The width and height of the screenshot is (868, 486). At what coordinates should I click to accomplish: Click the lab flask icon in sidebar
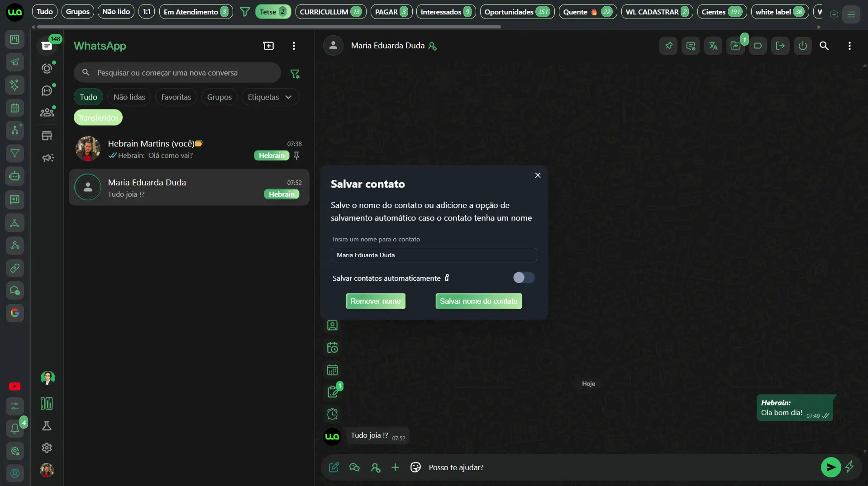(x=47, y=426)
